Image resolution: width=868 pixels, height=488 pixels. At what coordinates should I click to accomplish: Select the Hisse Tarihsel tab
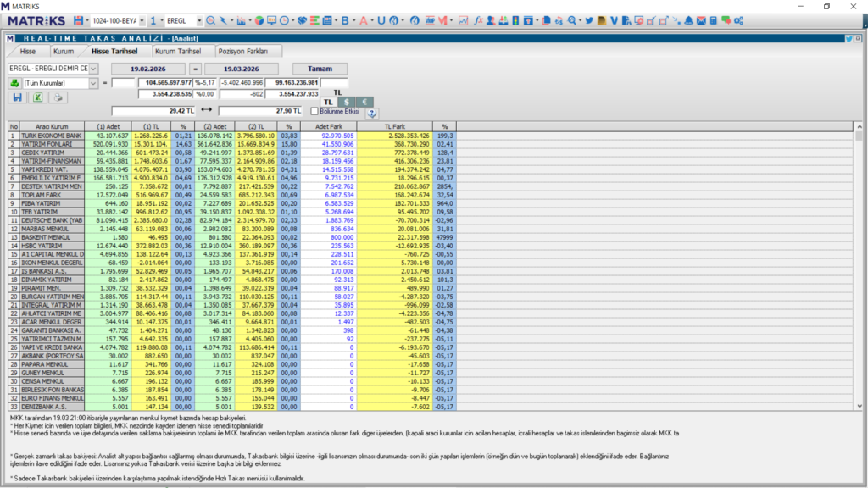pyautogui.click(x=114, y=51)
